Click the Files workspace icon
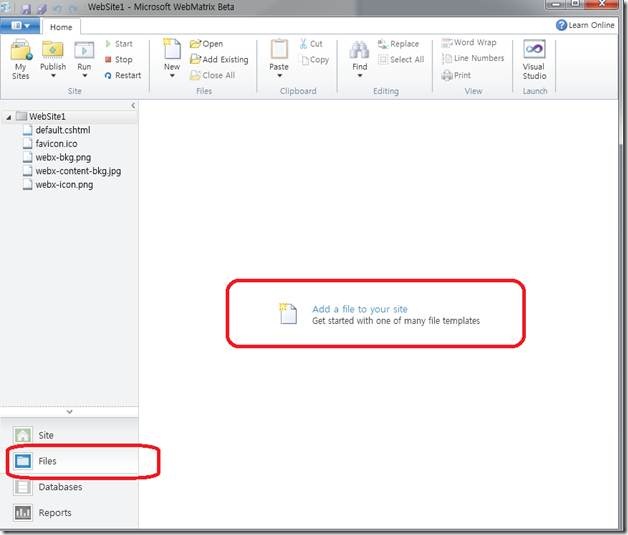 [23, 461]
